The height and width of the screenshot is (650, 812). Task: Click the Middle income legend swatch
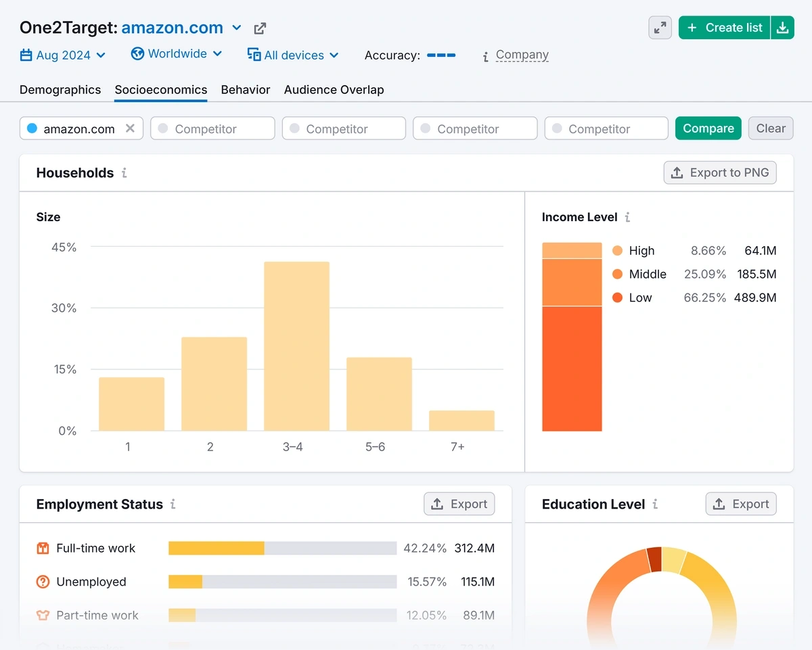(x=617, y=274)
